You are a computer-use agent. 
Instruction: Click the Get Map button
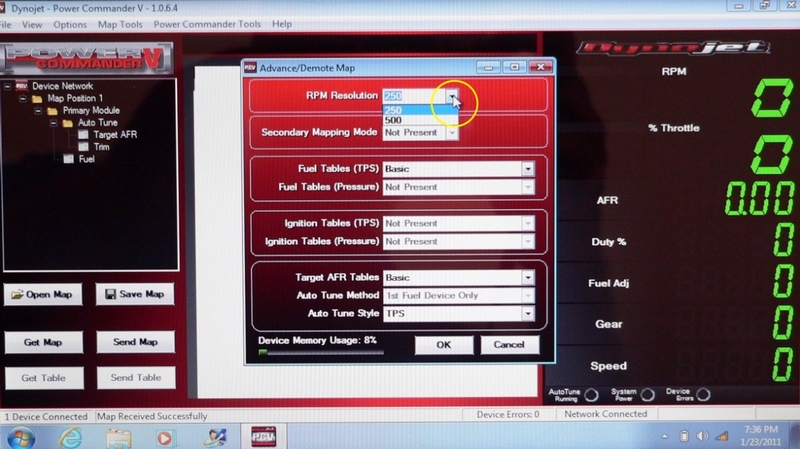tap(43, 342)
